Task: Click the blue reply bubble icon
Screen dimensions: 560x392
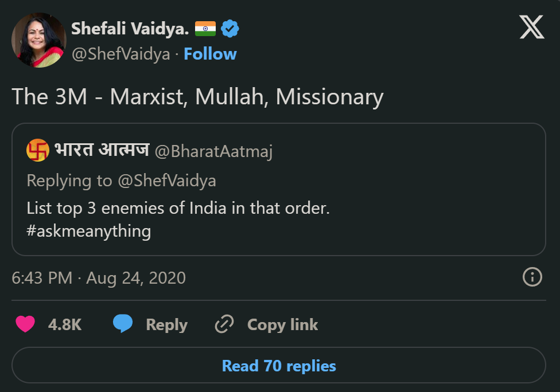Action: [x=123, y=324]
